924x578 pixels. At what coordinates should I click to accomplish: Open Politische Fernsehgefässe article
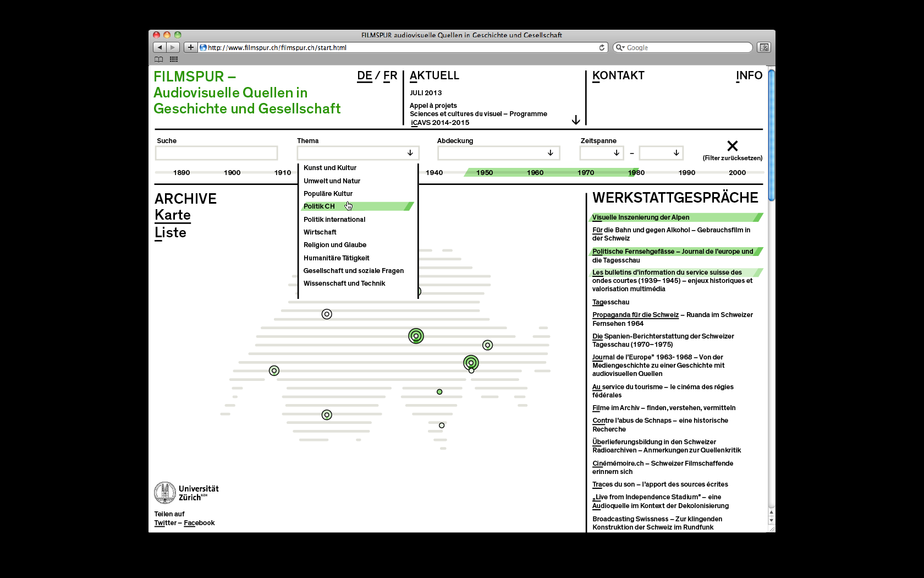click(673, 256)
